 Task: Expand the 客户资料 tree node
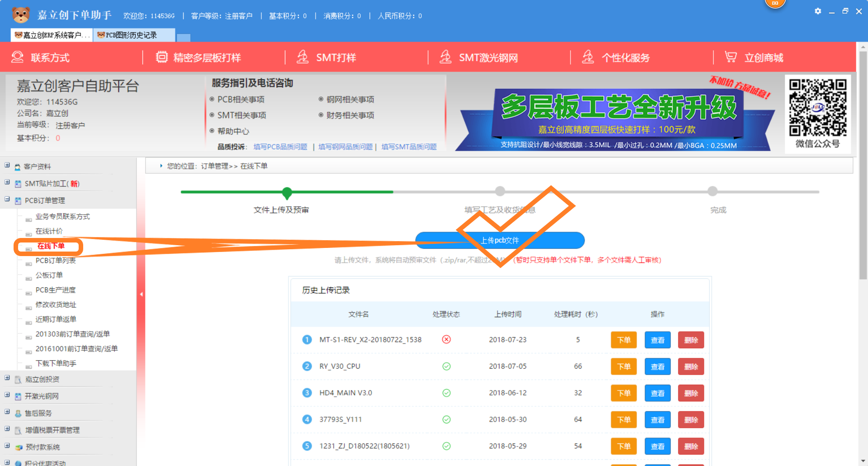pos(7,166)
